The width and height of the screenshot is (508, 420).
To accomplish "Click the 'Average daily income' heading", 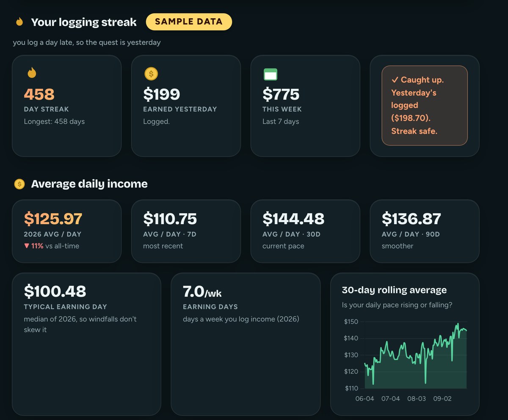I will pyautogui.click(x=89, y=184).
